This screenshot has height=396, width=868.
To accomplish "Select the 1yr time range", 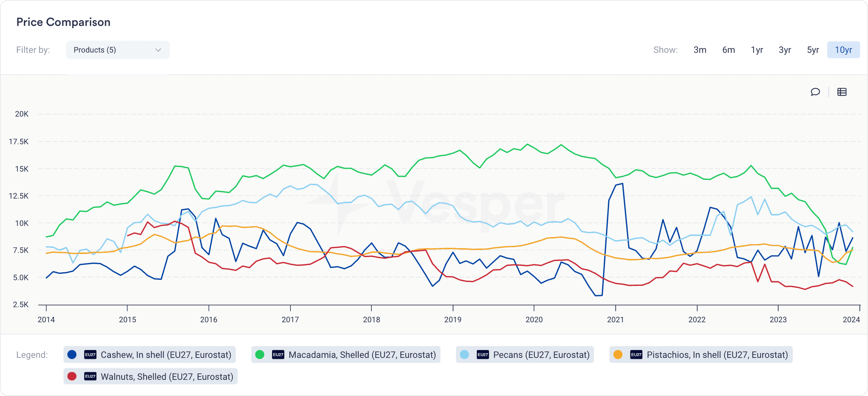I will 756,50.
